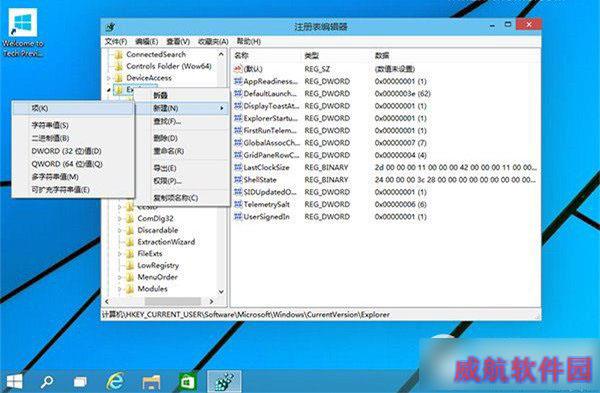This screenshot has width=600, height=393.
Task: Launch Internet Explorer from the taskbar
Action: point(115,381)
